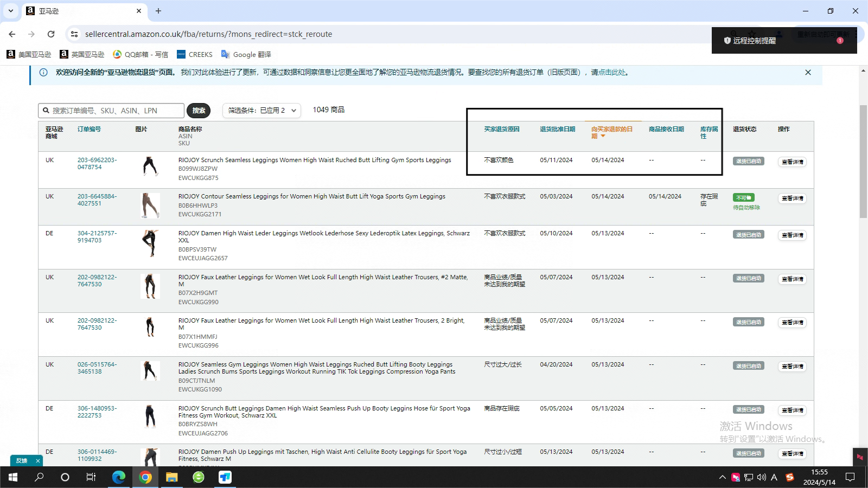Reload the Seller Central page

[51, 34]
